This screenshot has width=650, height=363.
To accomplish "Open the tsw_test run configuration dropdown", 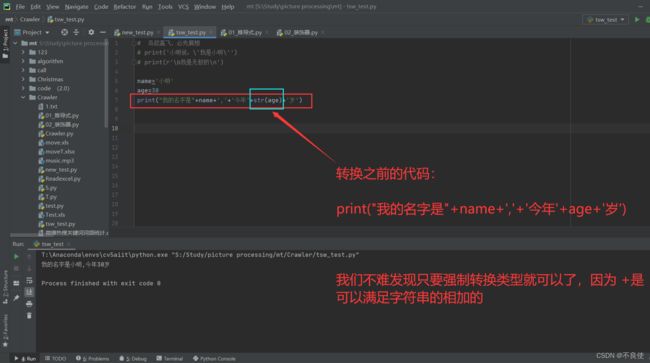I will coord(606,19).
